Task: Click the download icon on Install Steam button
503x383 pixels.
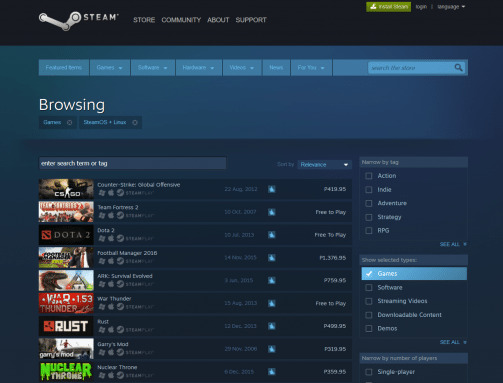Action: tap(373, 6)
